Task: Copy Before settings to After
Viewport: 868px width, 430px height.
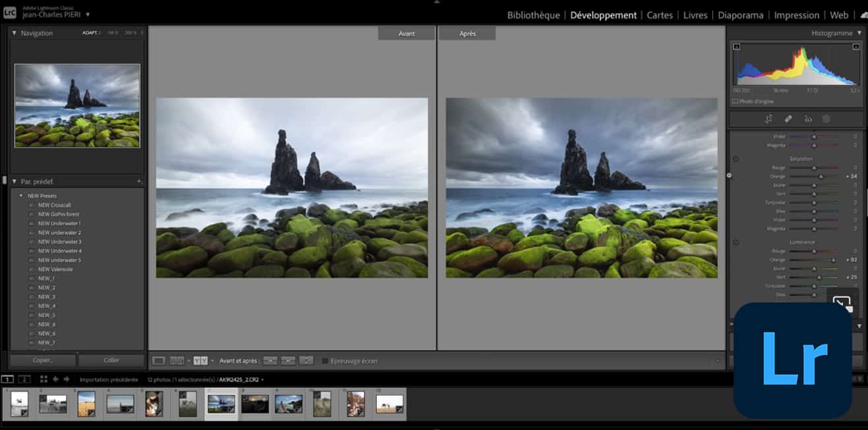Action: point(270,361)
